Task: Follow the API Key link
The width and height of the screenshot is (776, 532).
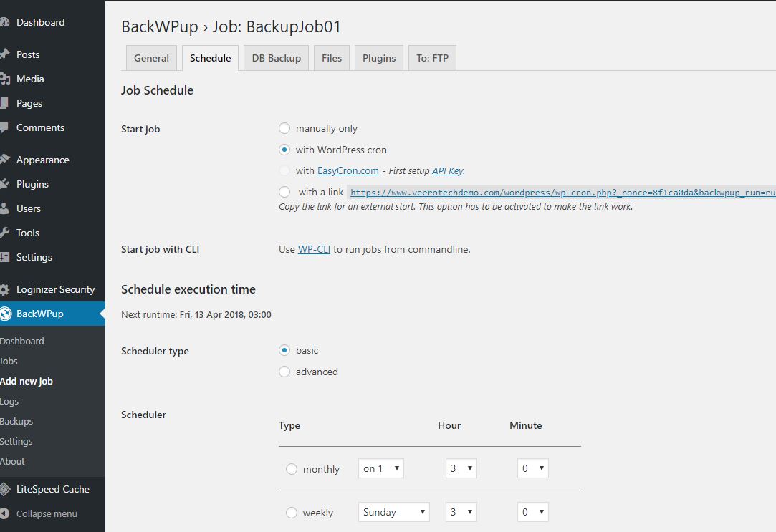Action: pos(447,170)
